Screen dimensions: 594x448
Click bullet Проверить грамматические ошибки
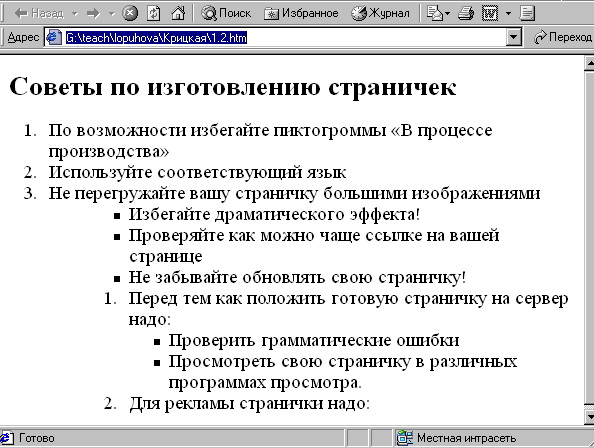[x=314, y=340]
